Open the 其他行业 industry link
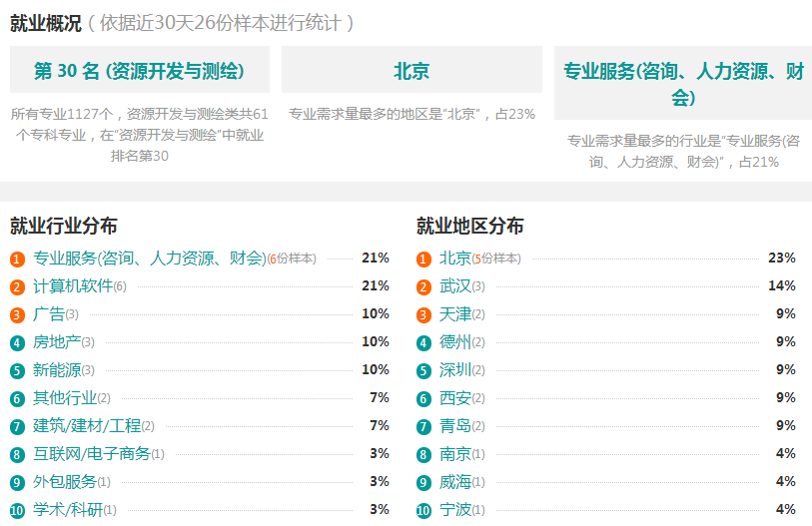The width and height of the screenshot is (812, 526). pos(65,397)
